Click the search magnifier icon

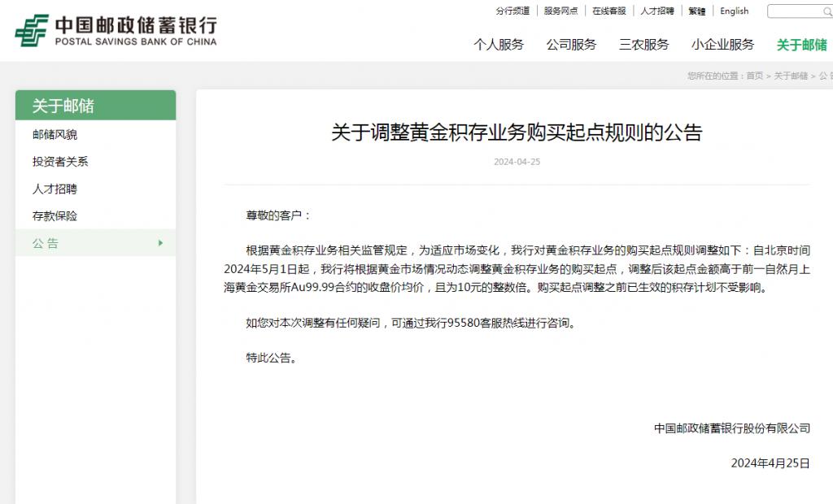tap(827, 11)
